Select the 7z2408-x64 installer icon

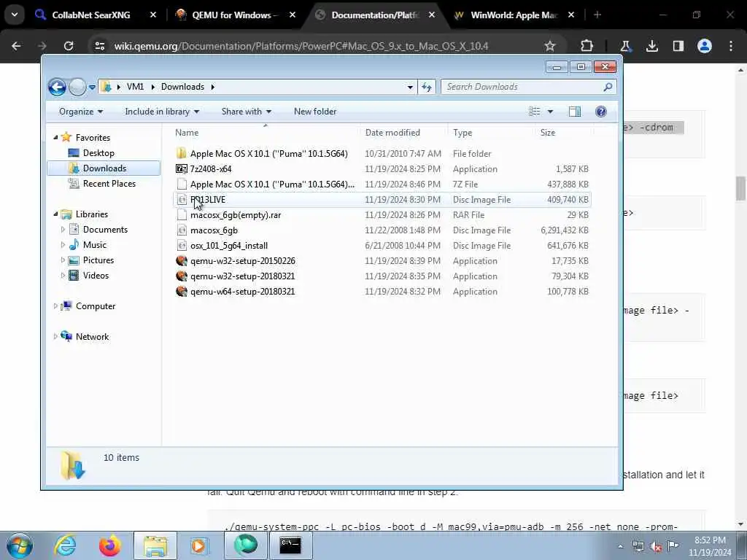point(181,168)
